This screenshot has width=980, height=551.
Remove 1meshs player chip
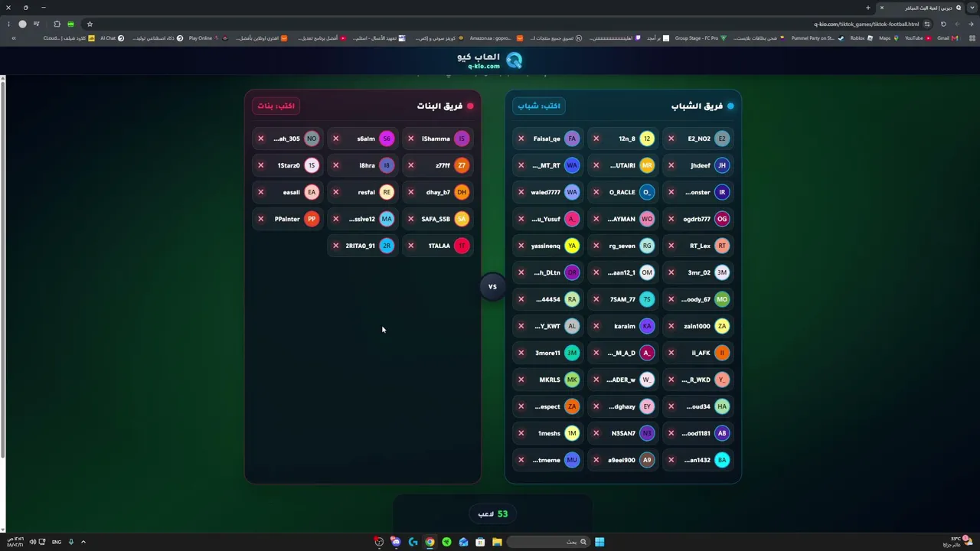coord(521,433)
